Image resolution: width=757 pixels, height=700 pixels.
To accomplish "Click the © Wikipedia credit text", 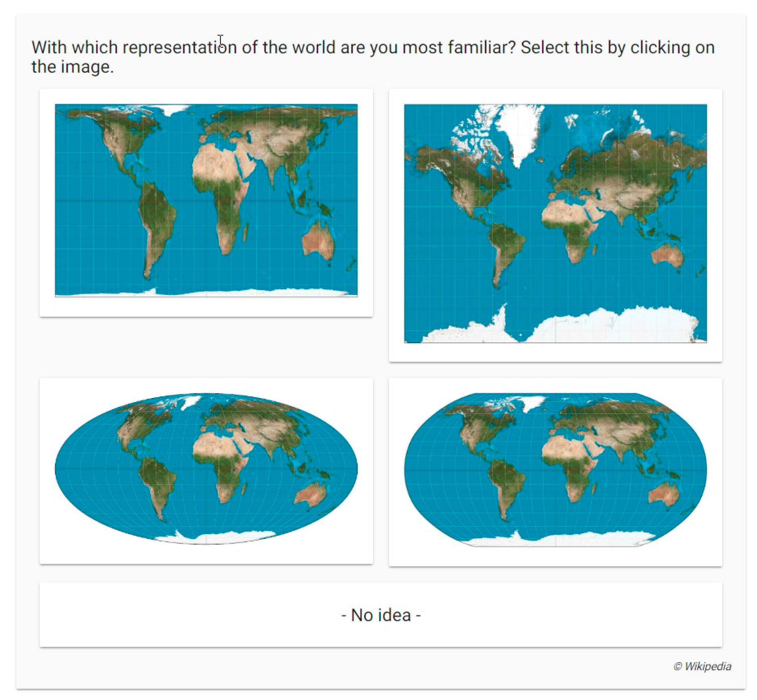I will (702, 666).
